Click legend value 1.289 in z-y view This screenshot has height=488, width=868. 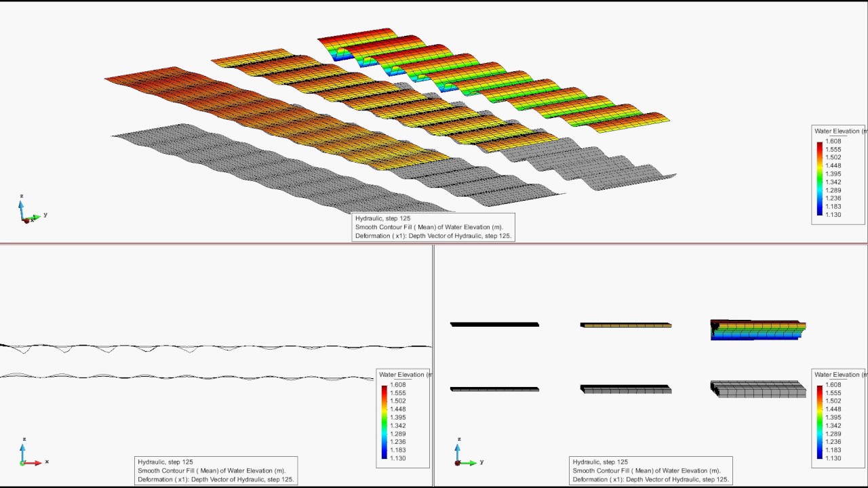pos(833,434)
